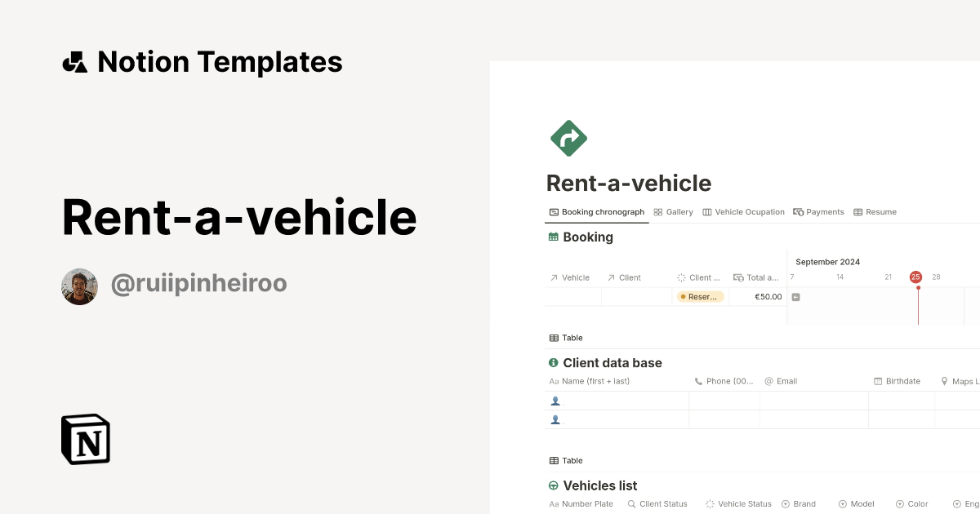The width and height of the screenshot is (980, 514).
Task: Open the Model select column header
Action: pos(857,503)
